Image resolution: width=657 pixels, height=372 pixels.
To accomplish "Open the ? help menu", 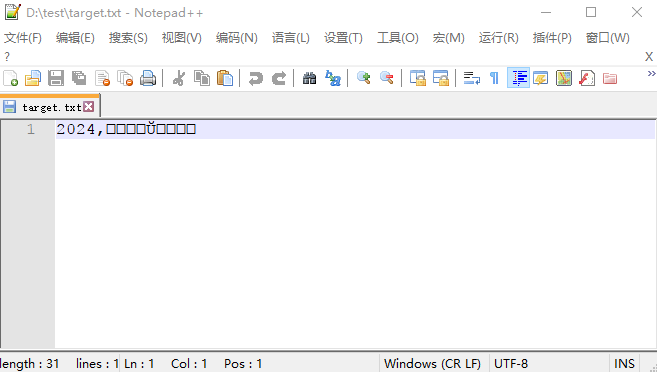I will (7, 57).
